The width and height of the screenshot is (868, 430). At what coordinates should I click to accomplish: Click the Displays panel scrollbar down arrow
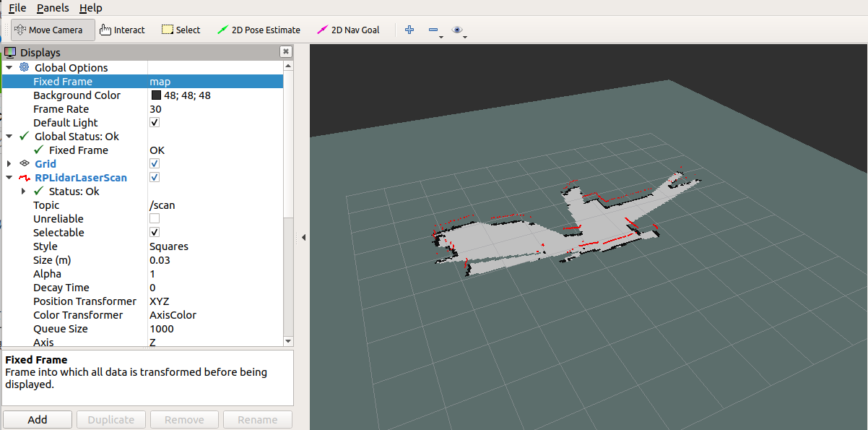[x=289, y=341]
